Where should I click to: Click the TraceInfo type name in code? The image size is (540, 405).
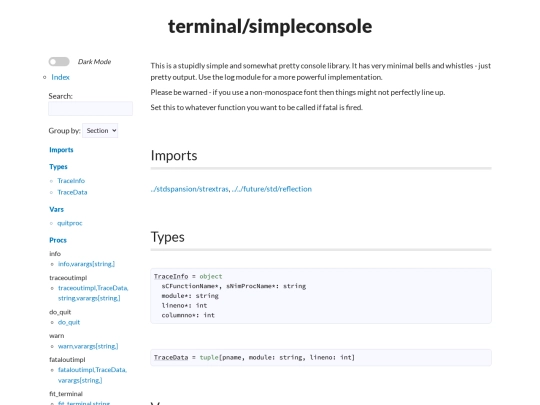click(x=171, y=276)
